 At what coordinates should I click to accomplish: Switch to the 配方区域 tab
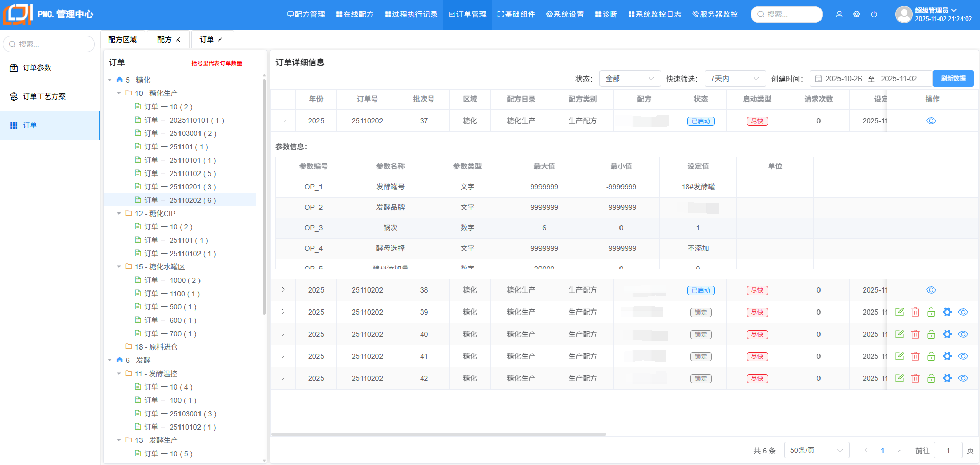(x=123, y=40)
